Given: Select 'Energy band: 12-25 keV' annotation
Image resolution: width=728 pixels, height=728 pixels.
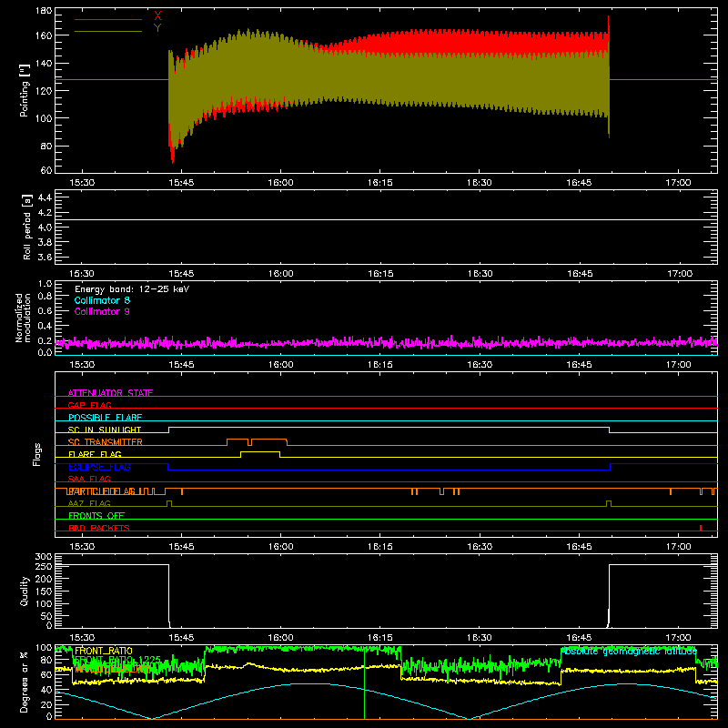Looking at the screenshot, I should 132,289.
